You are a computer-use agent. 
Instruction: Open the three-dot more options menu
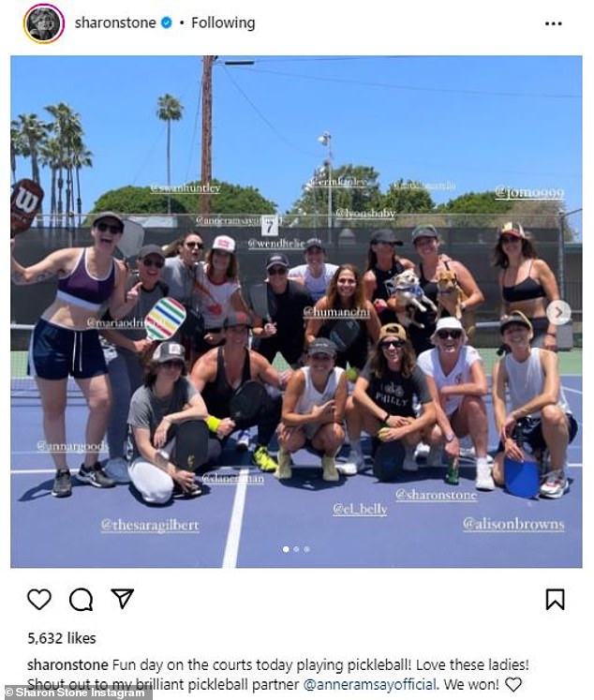(554, 23)
